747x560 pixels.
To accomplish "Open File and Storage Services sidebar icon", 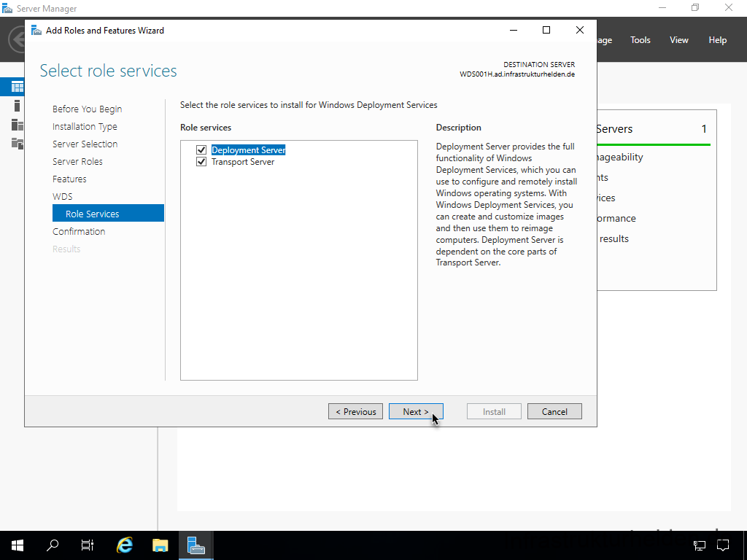I will pyautogui.click(x=18, y=144).
